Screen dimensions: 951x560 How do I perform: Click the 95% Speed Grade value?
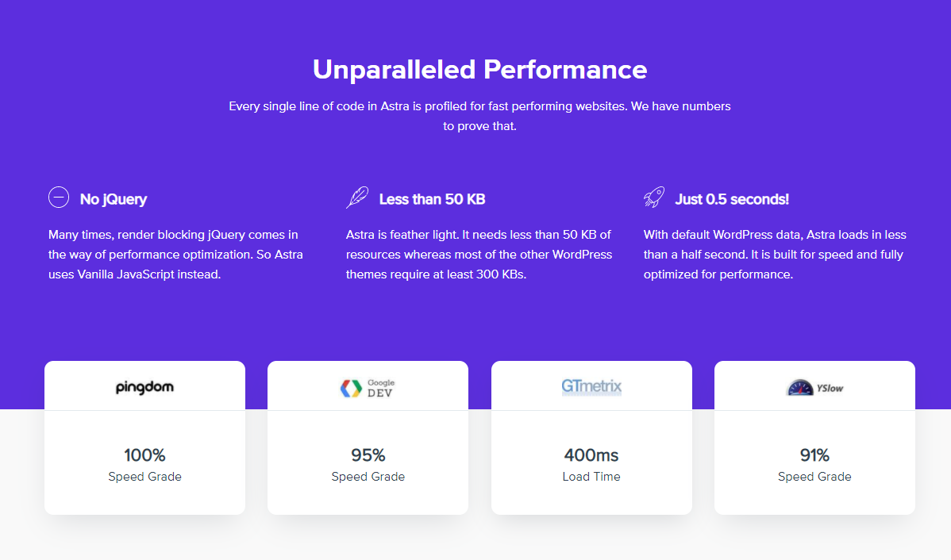pos(368,455)
